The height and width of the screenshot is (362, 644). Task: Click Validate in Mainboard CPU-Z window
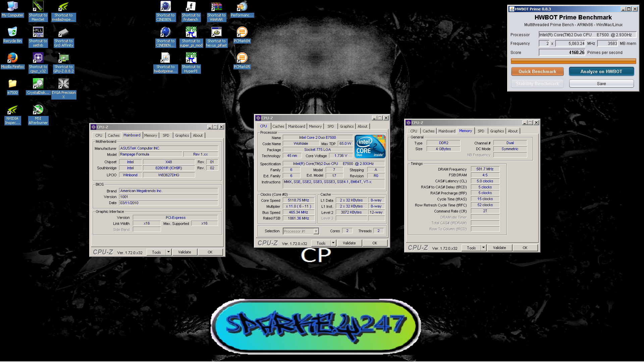point(184,252)
